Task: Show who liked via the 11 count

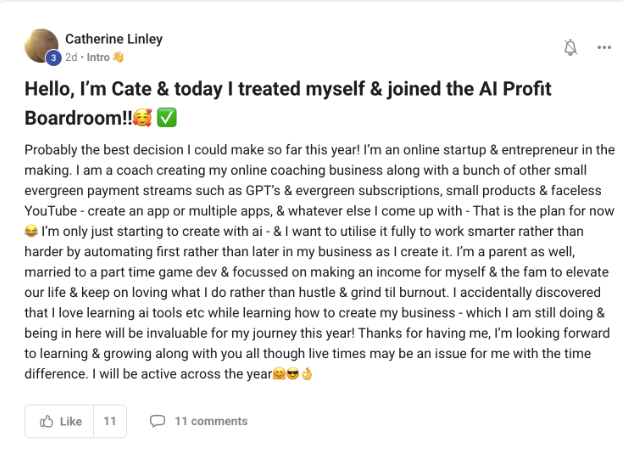Action: (110, 421)
